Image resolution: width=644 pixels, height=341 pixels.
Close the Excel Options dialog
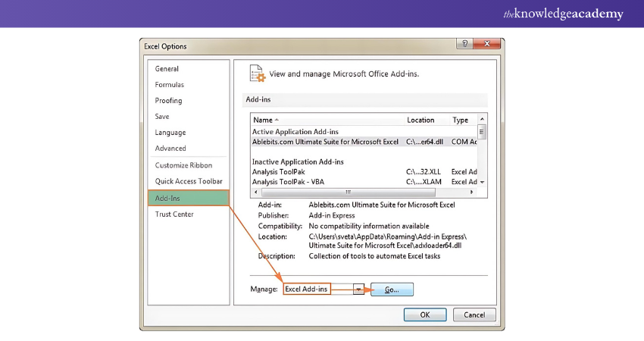(487, 43)
